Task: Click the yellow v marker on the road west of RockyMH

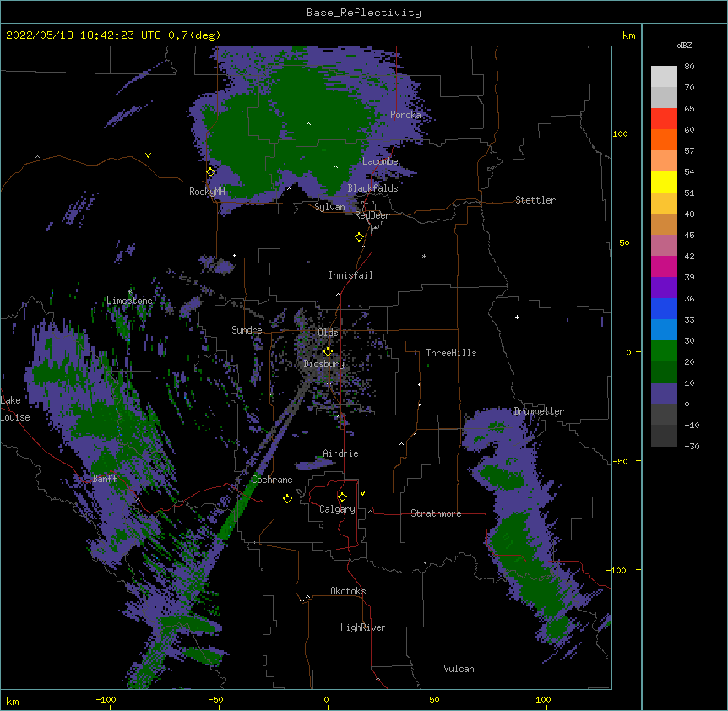Action: (x=148, y=155)
